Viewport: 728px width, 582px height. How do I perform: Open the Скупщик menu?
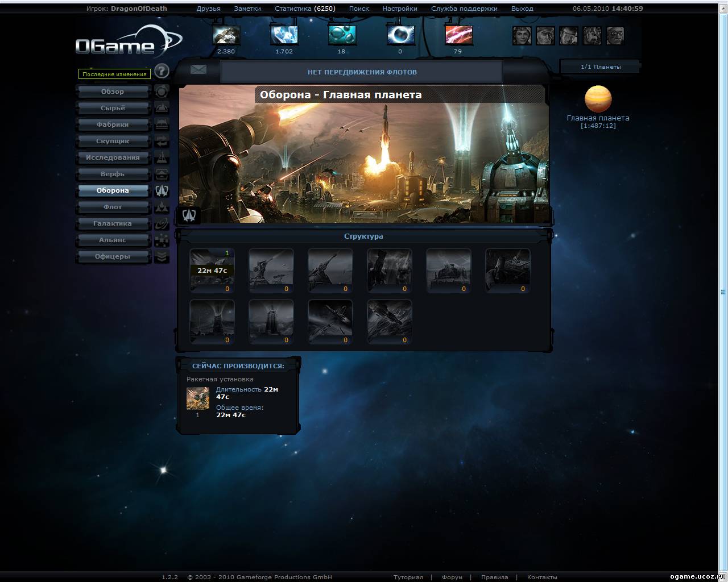click(x=113, y=141)
